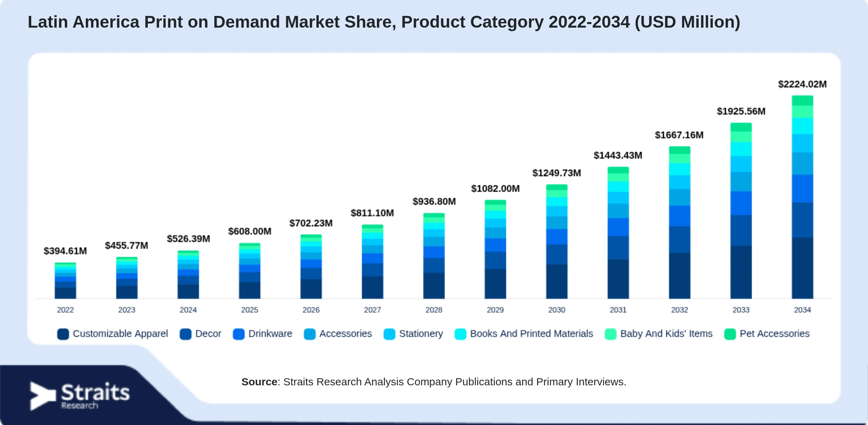Click the 2026 x-axis year label

(311, 310)
